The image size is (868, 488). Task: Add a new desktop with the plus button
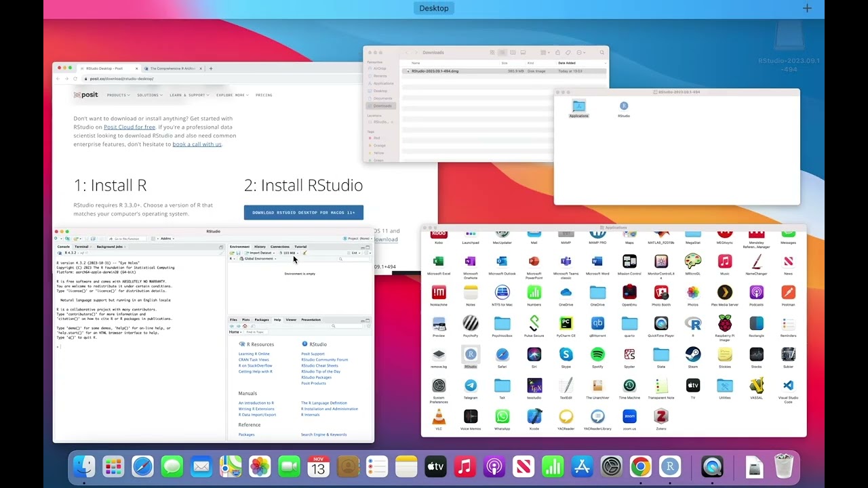pyautogui.click(x=807, y=8)
